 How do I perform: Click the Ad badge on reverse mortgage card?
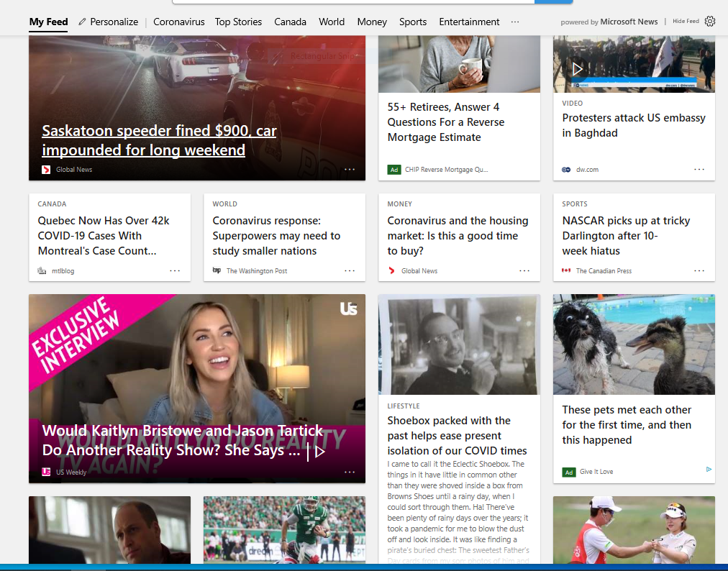(394, 170)
